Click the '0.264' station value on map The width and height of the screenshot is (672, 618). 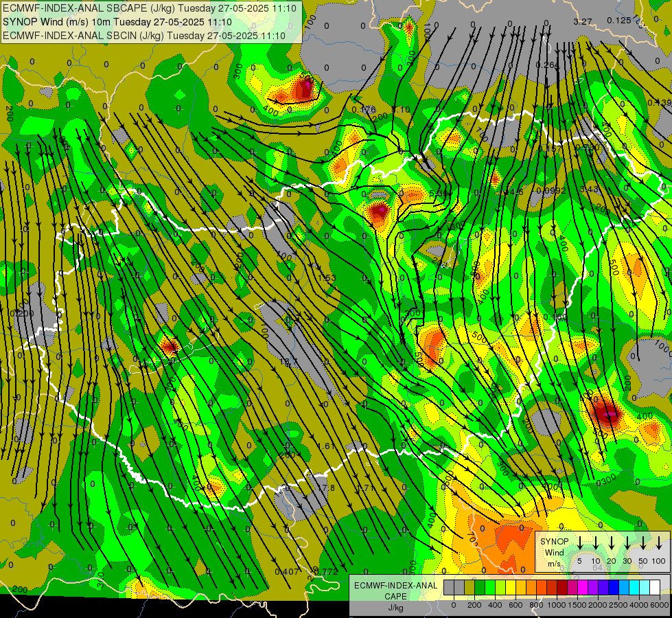[548, 65]
